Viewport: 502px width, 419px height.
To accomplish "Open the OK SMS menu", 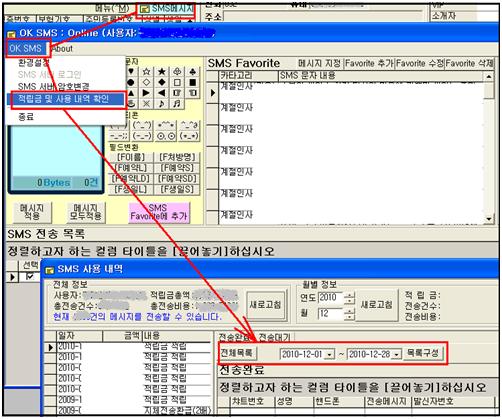I will pos(25,49).
